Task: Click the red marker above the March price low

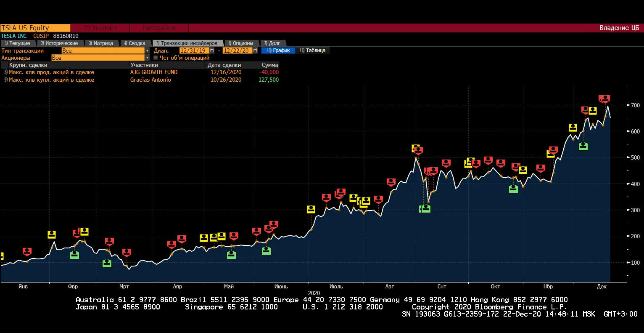Action: pos(127,253)
